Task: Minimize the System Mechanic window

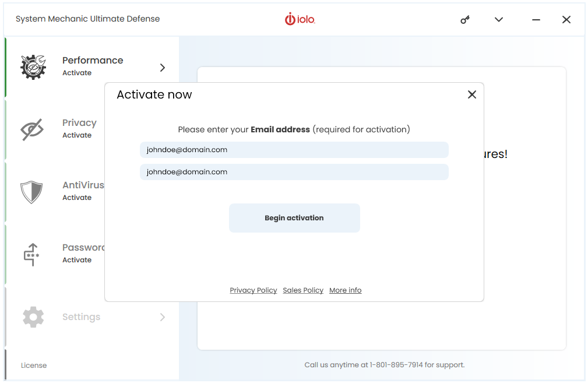Action: [536, 19]
